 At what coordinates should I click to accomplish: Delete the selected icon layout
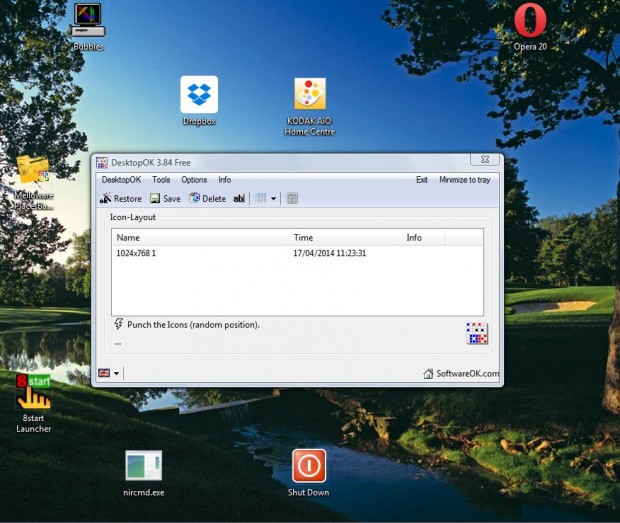click(x=208, y=199)
